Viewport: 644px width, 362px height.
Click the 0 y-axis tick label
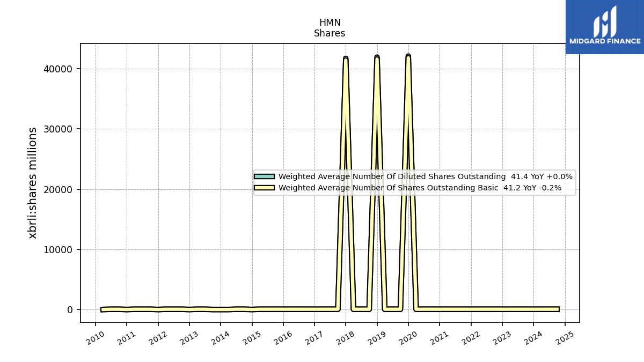(70, 310)
